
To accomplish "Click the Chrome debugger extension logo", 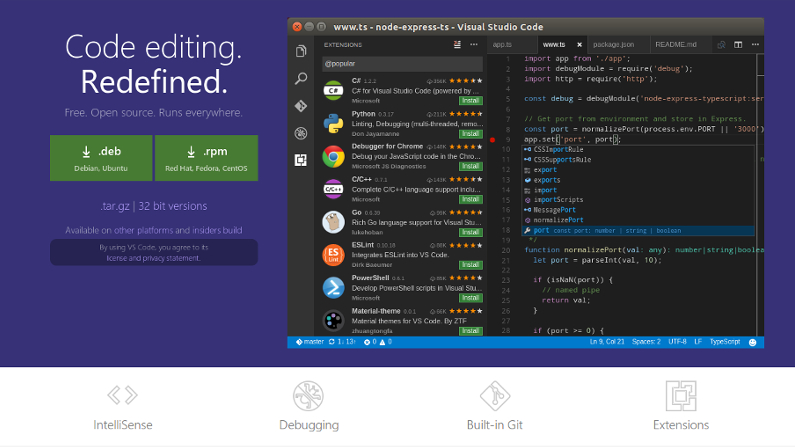I will (333, 157).
